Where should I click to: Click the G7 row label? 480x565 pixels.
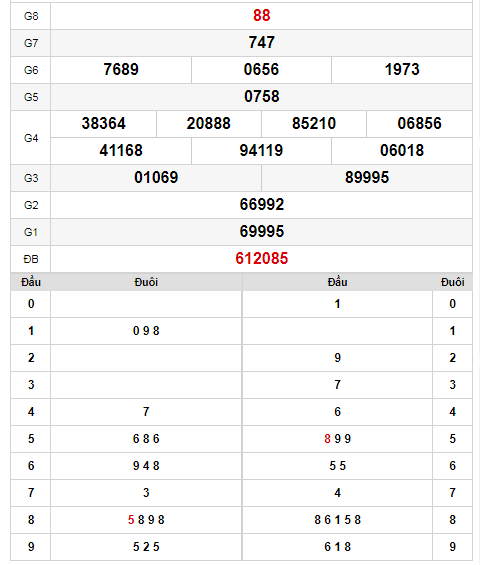pyautogui.click(x=31, y=43)
